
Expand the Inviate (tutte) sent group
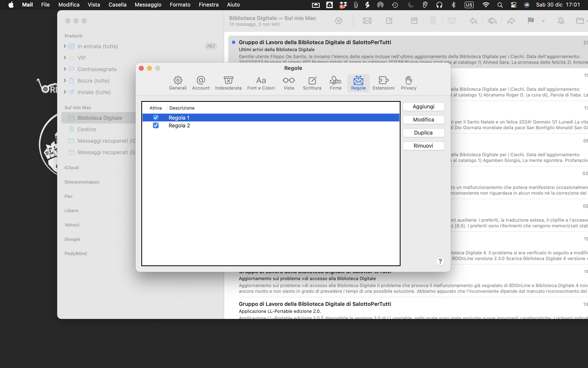65,92
